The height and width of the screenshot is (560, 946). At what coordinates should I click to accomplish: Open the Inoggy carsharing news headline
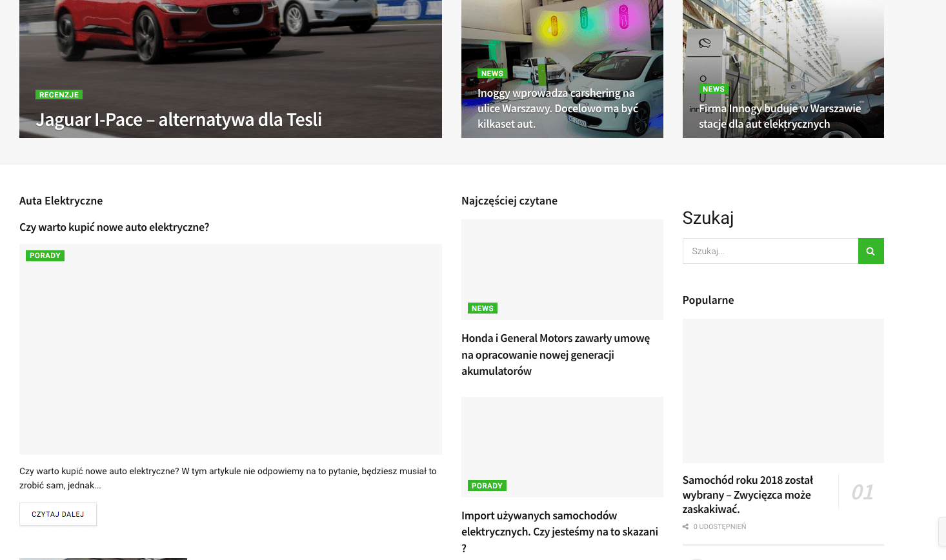click(x=558, y=108)
